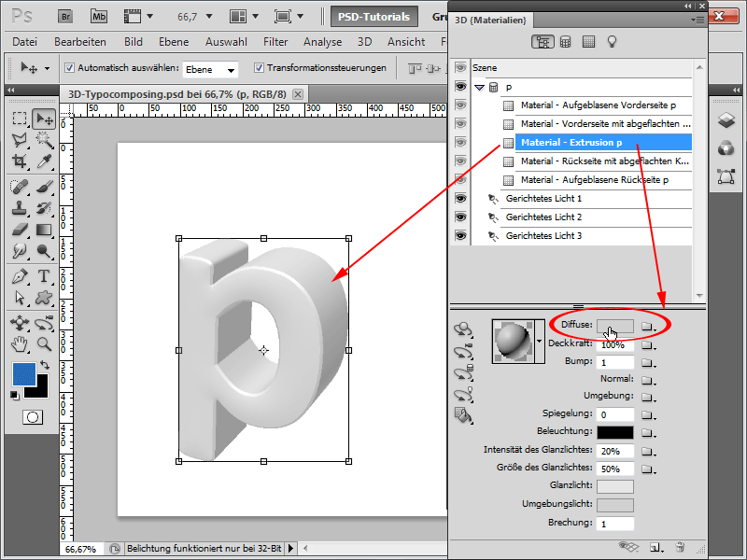
Task: Select the Eyedropper tool
Action: point(44,161)
